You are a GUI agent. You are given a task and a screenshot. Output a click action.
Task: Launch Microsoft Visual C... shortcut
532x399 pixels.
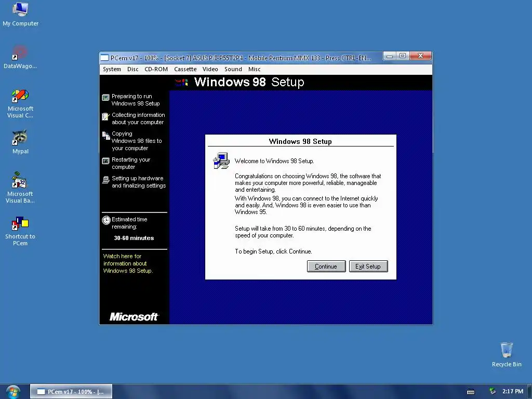(x=20, y=103)
